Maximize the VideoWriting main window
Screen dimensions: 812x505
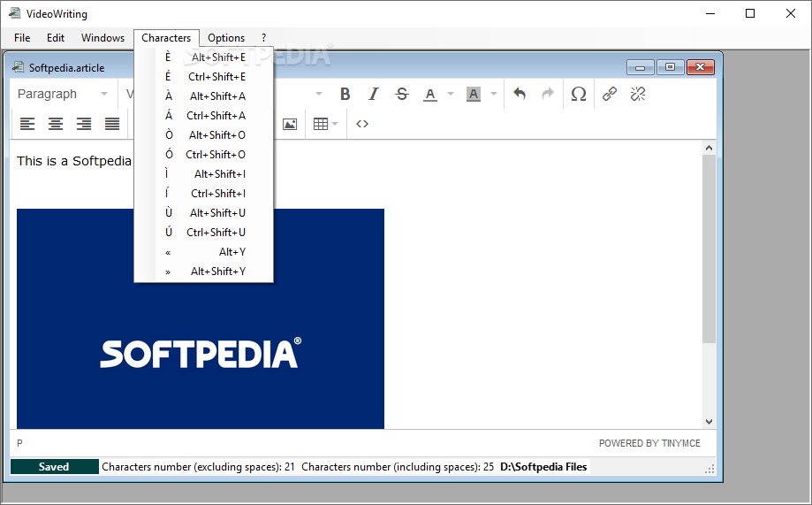(750, 13)
